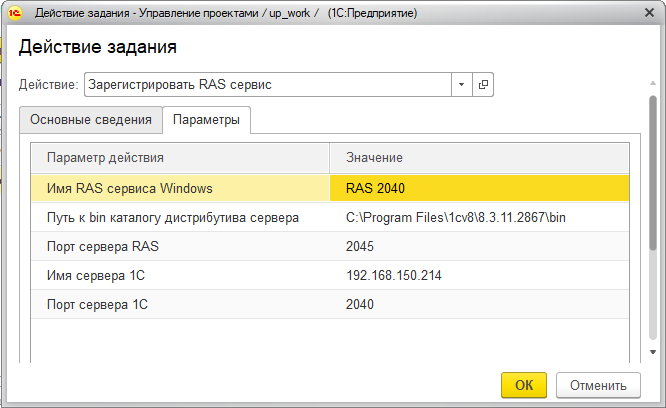Viewport: 666px width, 408px height.
Task: Open the Действие dropdown arrow
Action: (461, 84)
